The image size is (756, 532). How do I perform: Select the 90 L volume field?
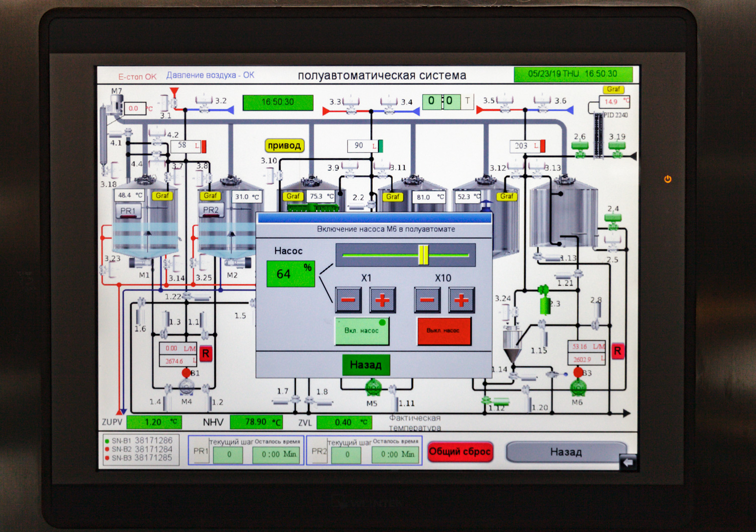point(362,146)
